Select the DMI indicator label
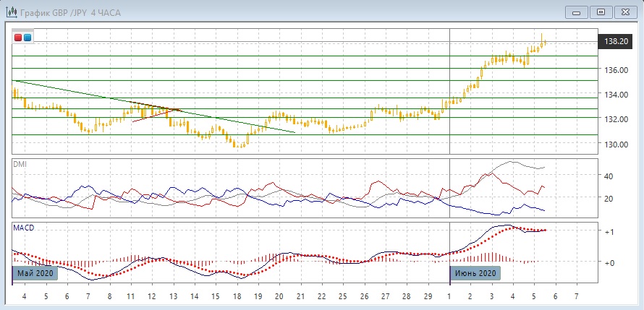The image size is (644, 310). (x=20, y=165)
